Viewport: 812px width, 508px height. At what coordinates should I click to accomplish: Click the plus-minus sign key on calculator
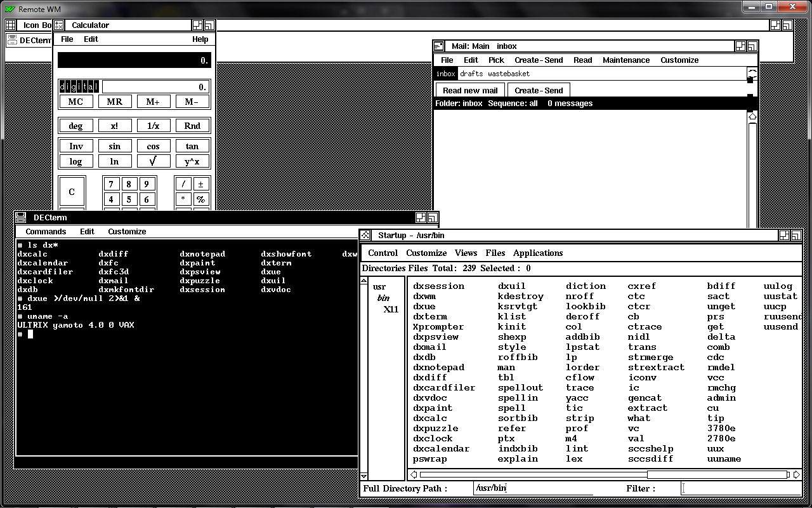pyautogui.click(x=201, y=184)
